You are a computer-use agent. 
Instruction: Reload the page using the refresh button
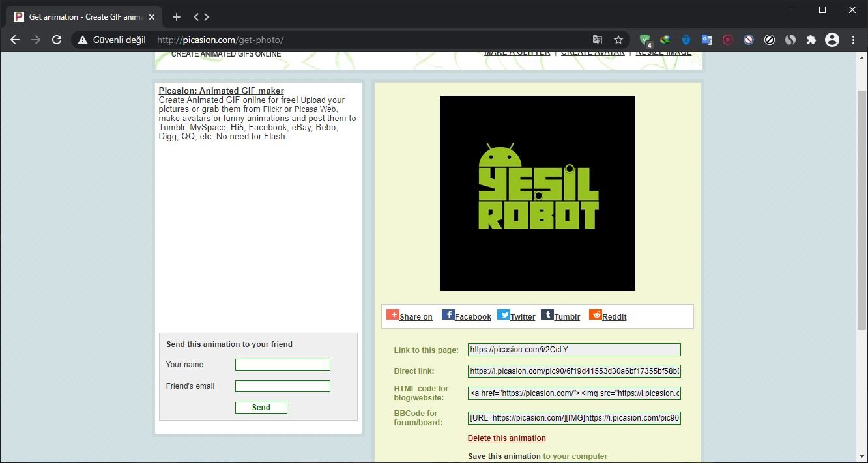click(57, 40)
